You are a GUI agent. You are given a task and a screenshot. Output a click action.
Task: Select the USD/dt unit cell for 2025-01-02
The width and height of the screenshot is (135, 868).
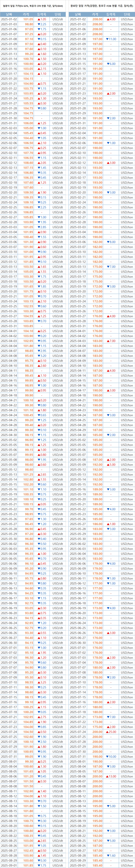(58, 20)
